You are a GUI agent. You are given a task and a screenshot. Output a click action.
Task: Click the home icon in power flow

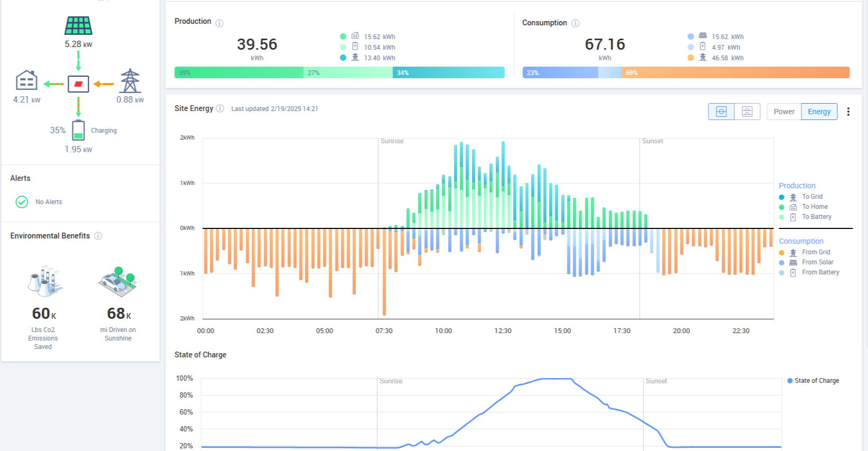pyautogui.click(x=26, y=80)
